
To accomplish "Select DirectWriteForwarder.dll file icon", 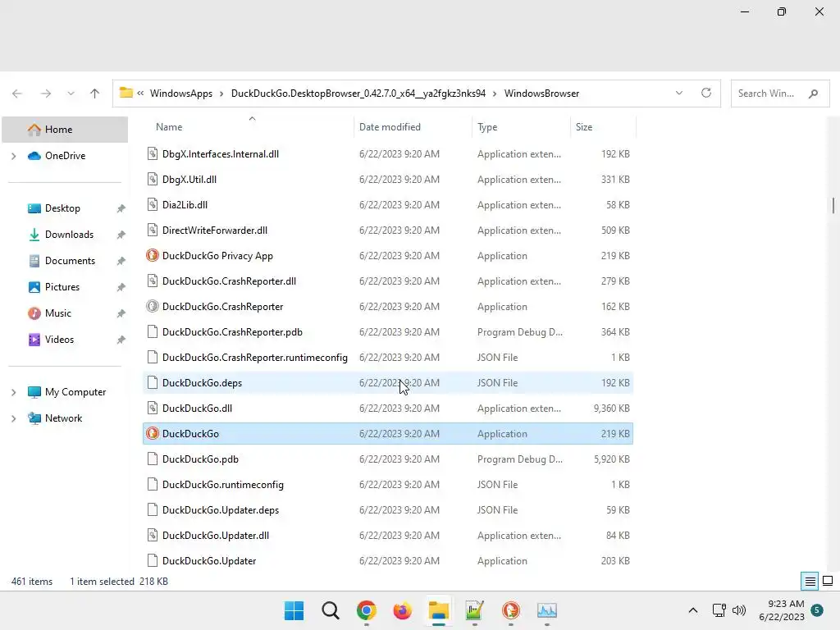I will (153, 230).
